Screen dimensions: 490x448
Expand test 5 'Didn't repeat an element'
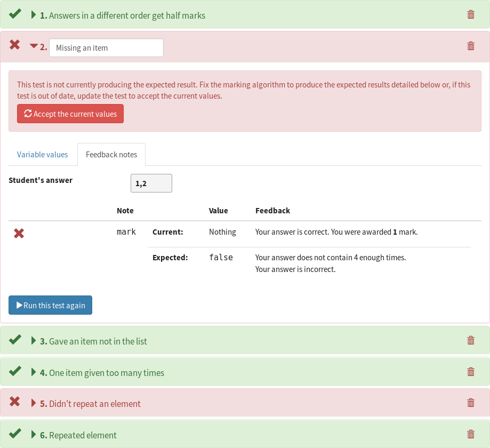[x=34, y=403]
